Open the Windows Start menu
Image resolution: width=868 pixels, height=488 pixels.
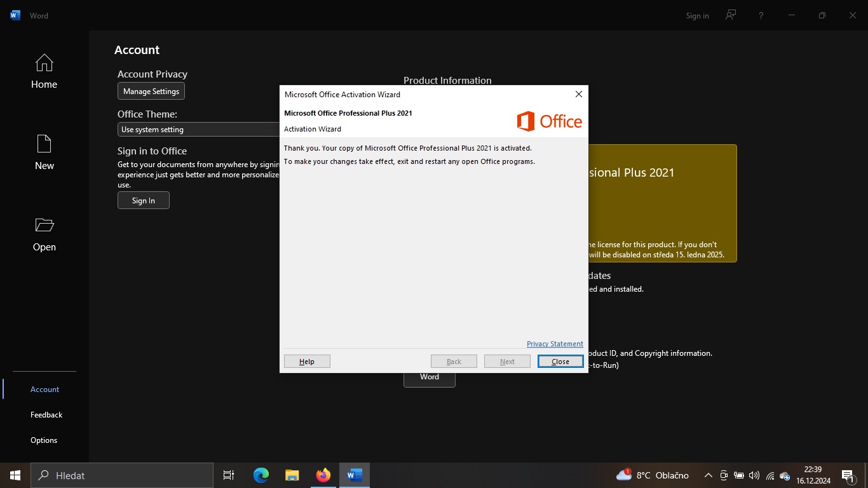point(15,475)
